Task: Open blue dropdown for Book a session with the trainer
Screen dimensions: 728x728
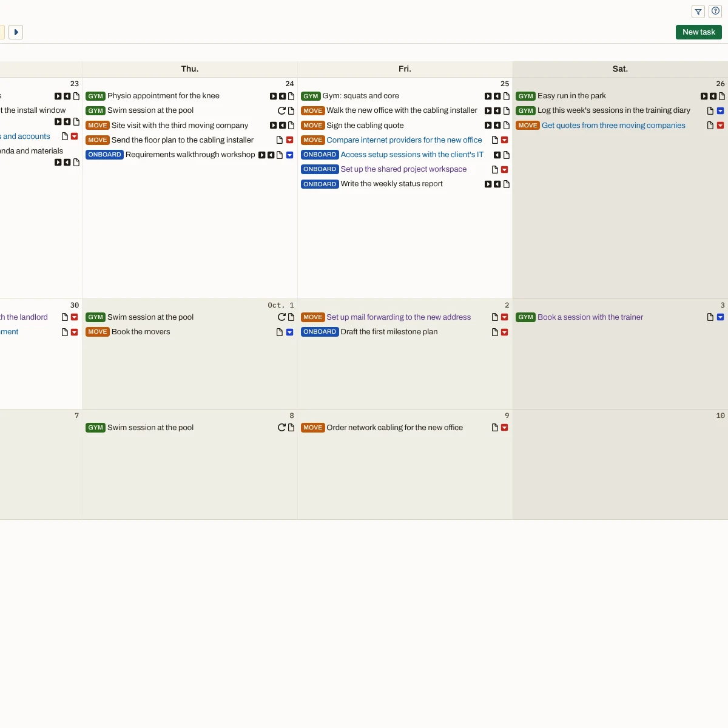Action: pos(720,317)
